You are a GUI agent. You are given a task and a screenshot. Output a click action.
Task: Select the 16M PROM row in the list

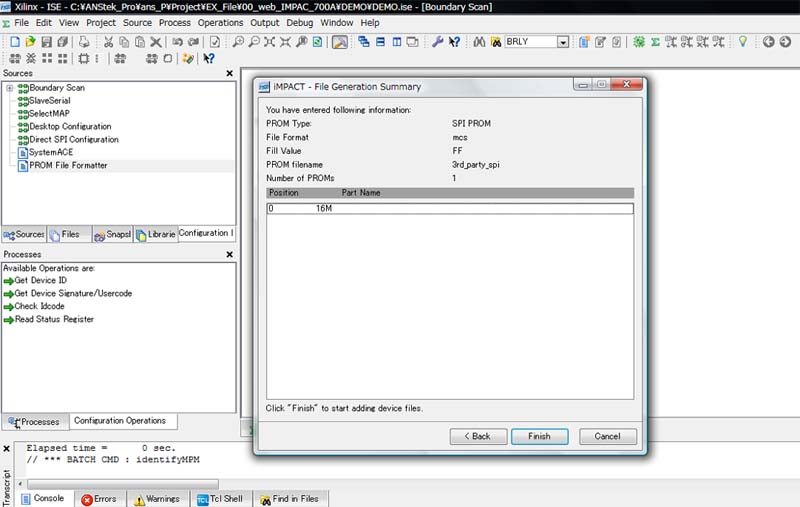450,209
